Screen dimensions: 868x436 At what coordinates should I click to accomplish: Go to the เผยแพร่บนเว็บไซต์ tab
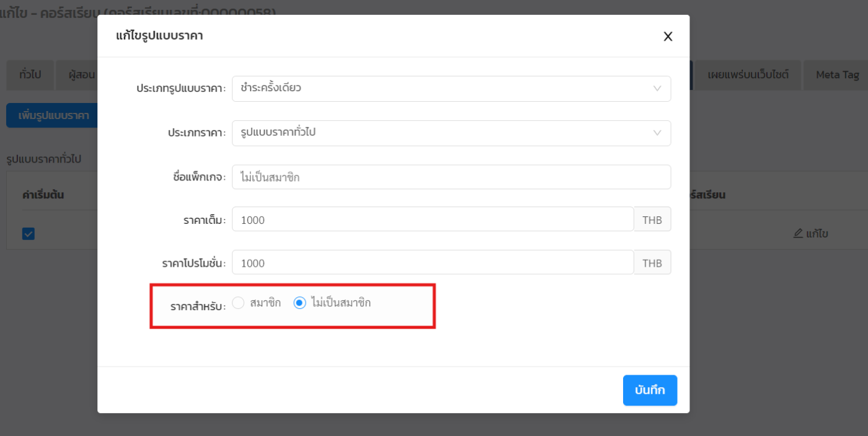click(748, 75)
